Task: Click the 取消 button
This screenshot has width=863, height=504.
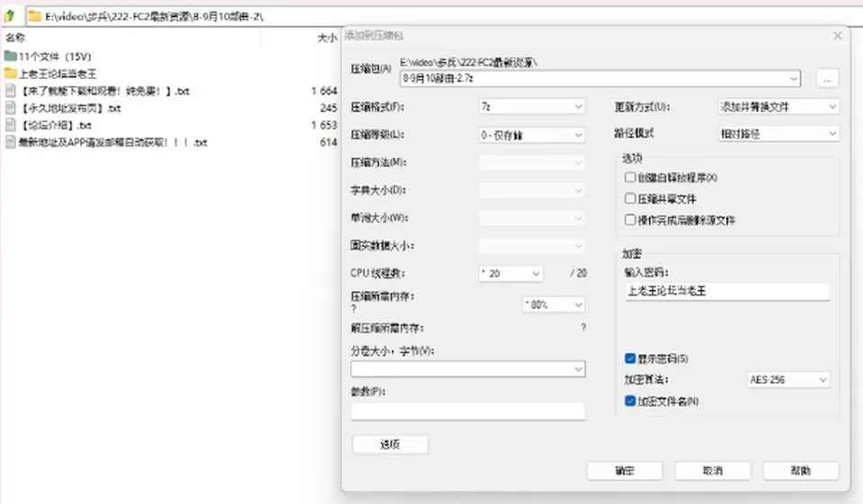Action: point(713,471)
